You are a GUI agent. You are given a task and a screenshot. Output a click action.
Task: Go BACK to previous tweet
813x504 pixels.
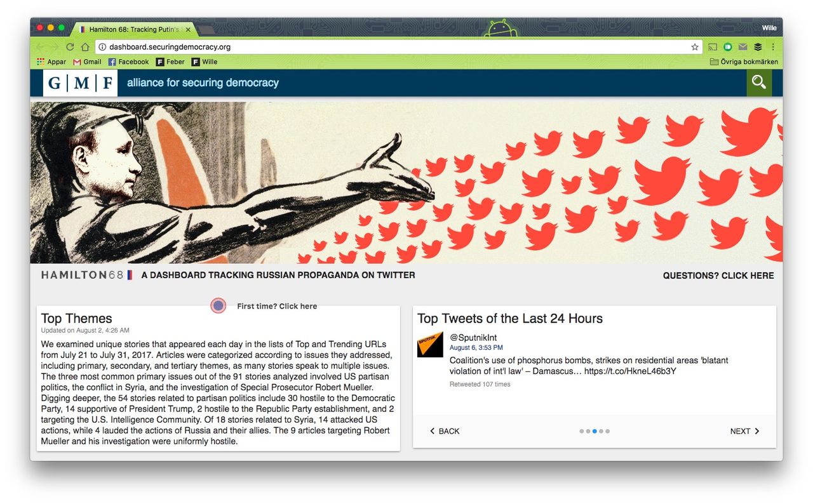(x=445, y=431)
